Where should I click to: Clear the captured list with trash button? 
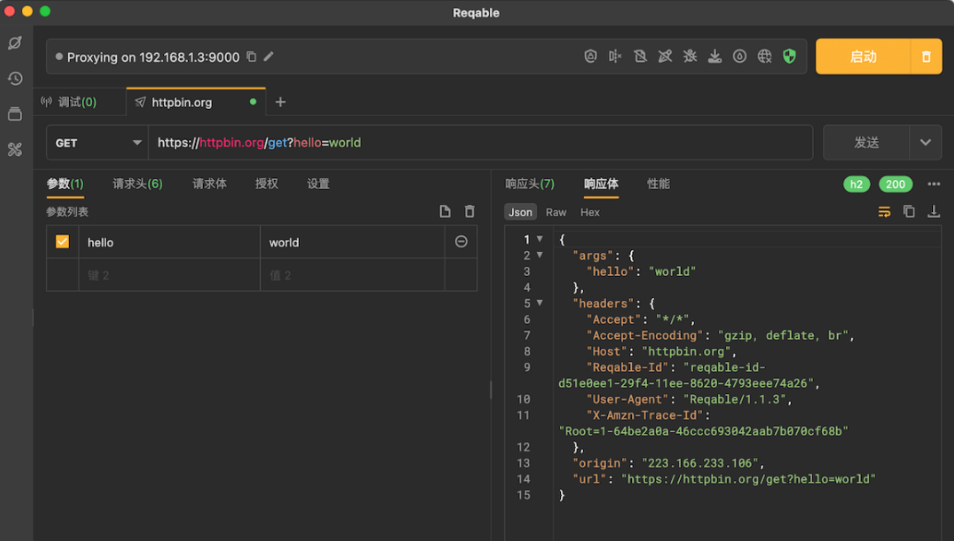927,57
